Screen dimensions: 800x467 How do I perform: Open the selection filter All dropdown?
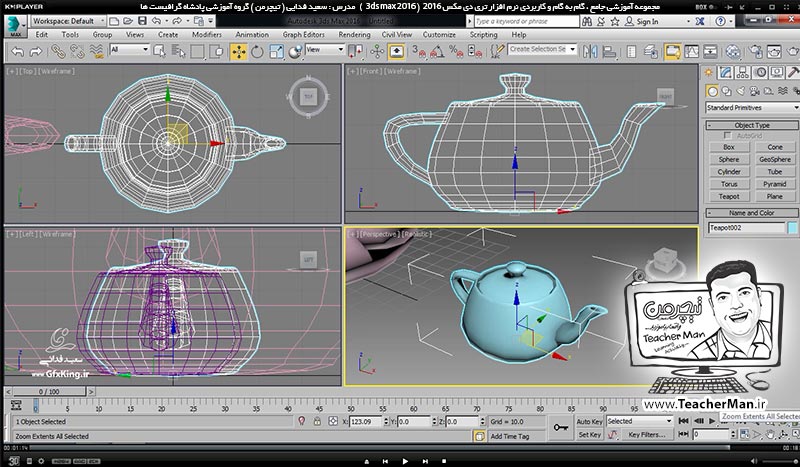pyautogui.click(x=130, y=50)
